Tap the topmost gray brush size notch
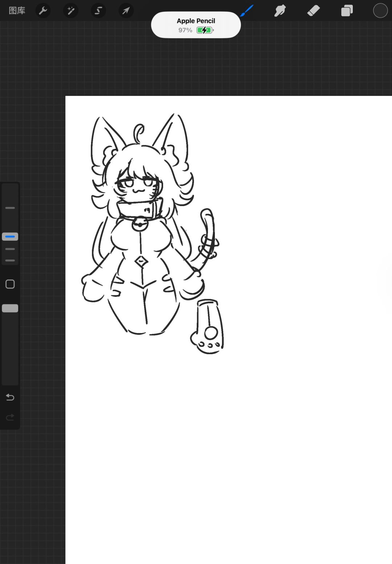Image resolution: width=392 pixels, height=564 pixels. [x=10, y=208]
